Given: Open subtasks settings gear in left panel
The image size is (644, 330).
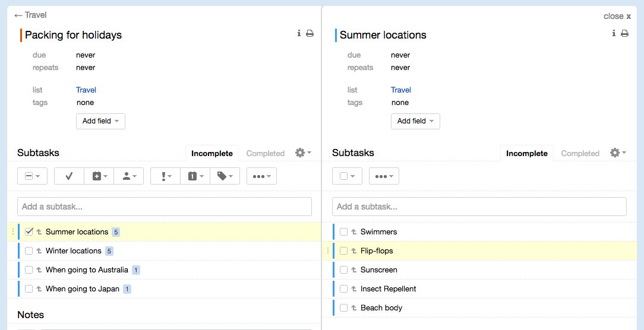Looking at the screenshot, I should [x=303, y=153].
